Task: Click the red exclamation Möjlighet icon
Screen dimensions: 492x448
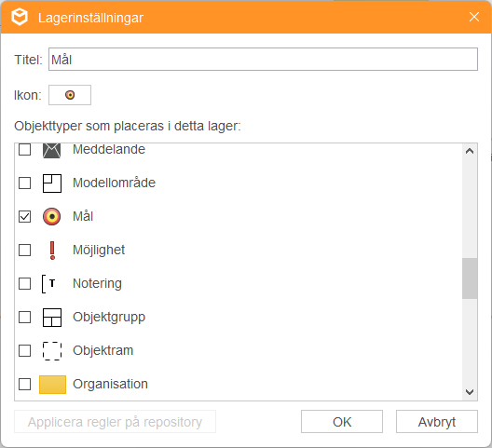Action: 52,251
